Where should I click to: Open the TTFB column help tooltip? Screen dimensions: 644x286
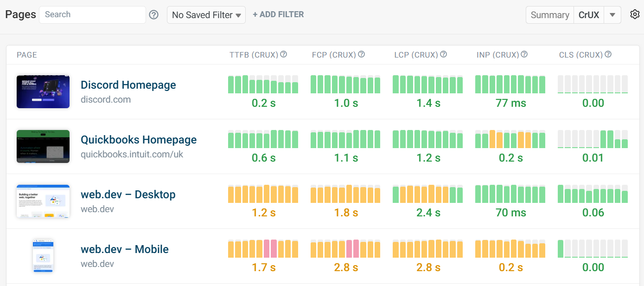tap(283, 54)
